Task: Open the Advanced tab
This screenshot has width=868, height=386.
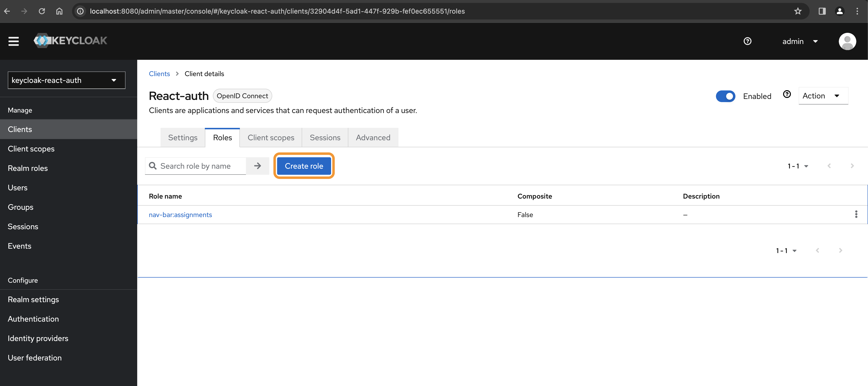Action: pyautogui.click(x=373, y=137)
